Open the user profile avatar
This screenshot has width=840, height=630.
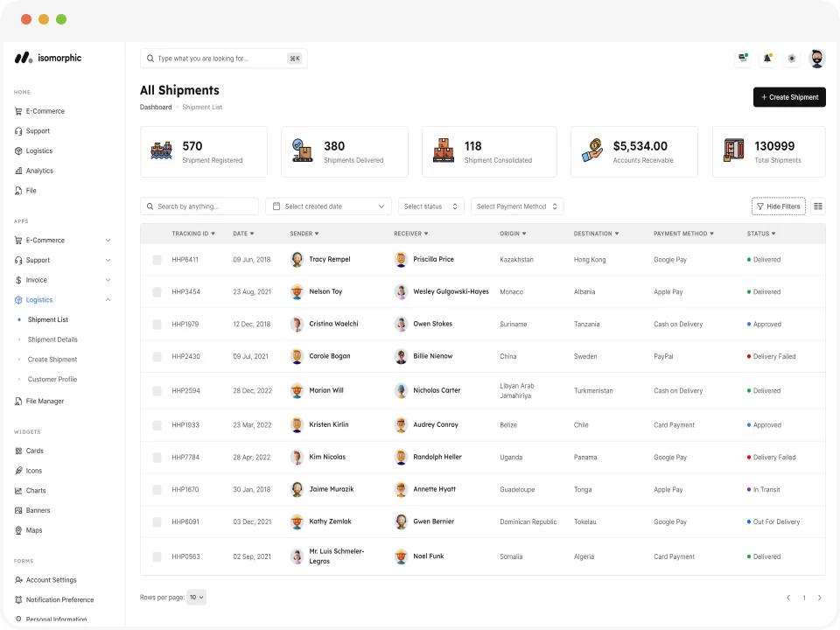click(x=816, y=58)
